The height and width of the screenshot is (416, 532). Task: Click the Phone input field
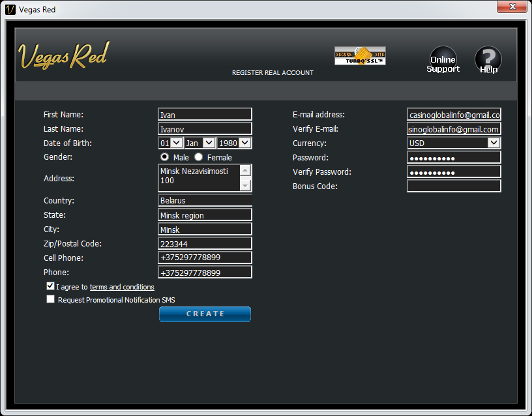pyautogui.click(x=205, y=272)
